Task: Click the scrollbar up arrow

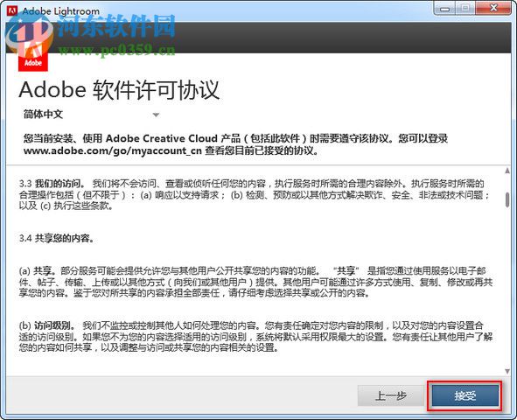Action: [507, 171]
